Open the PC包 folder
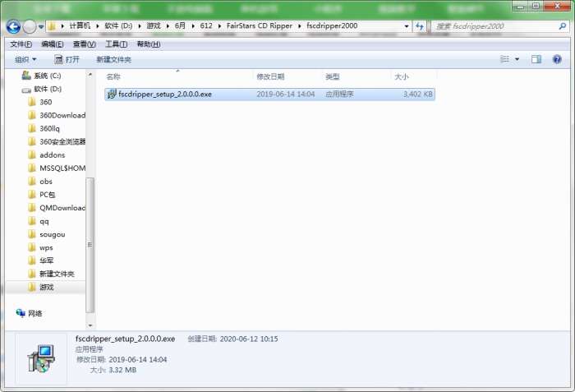Screen dimensions: 575x392 point(41,195)
